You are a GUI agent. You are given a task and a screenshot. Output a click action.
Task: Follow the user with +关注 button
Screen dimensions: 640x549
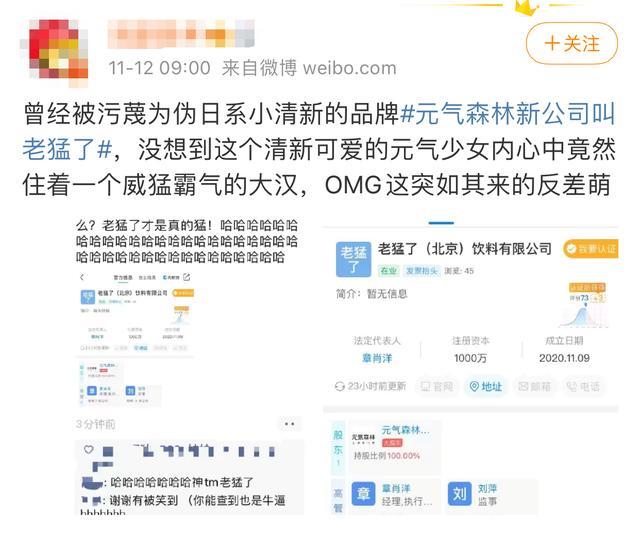coord(571,43)
